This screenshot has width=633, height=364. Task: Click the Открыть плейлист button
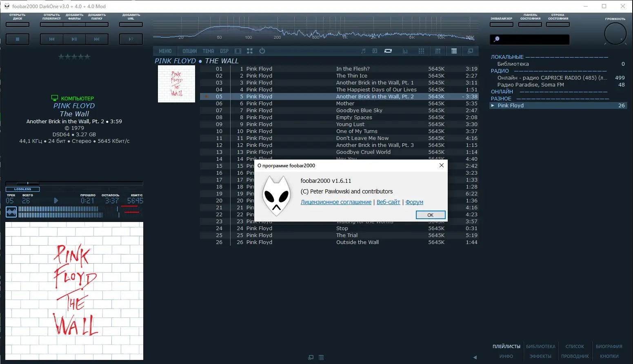click(x=52, y=24)
